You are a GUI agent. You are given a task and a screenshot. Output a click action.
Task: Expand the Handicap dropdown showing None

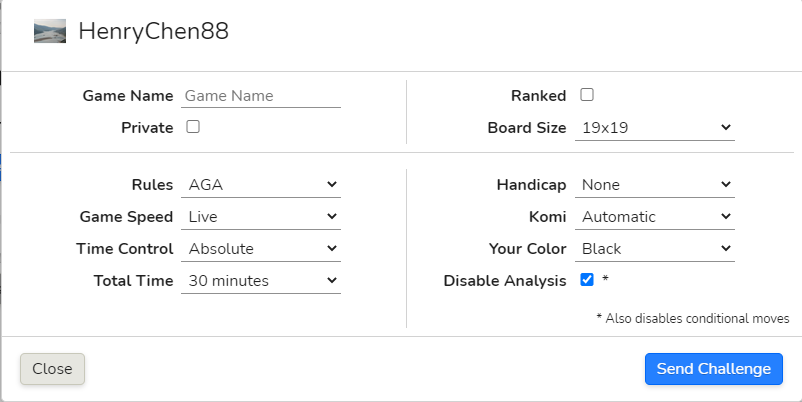click(x=655, y=185)
